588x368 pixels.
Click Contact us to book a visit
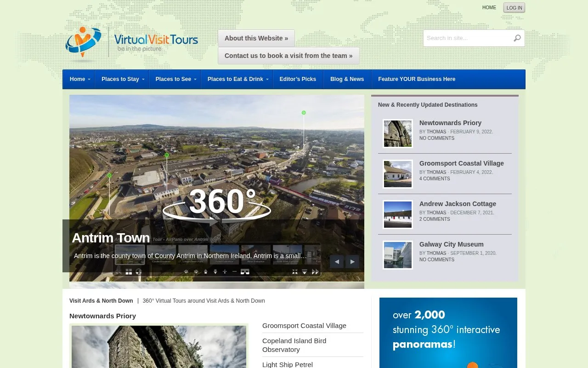coord(288,56)
